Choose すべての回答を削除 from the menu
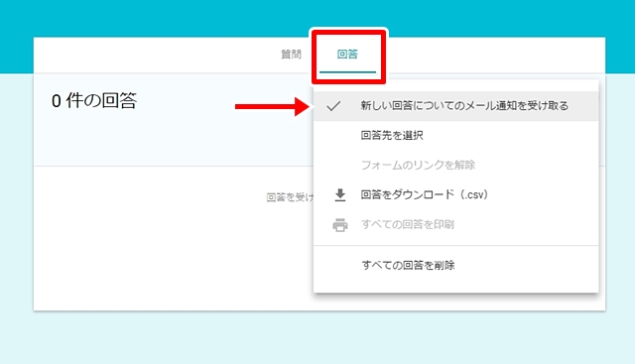Screen dimensions: 635x364 [x=456, y=265]
